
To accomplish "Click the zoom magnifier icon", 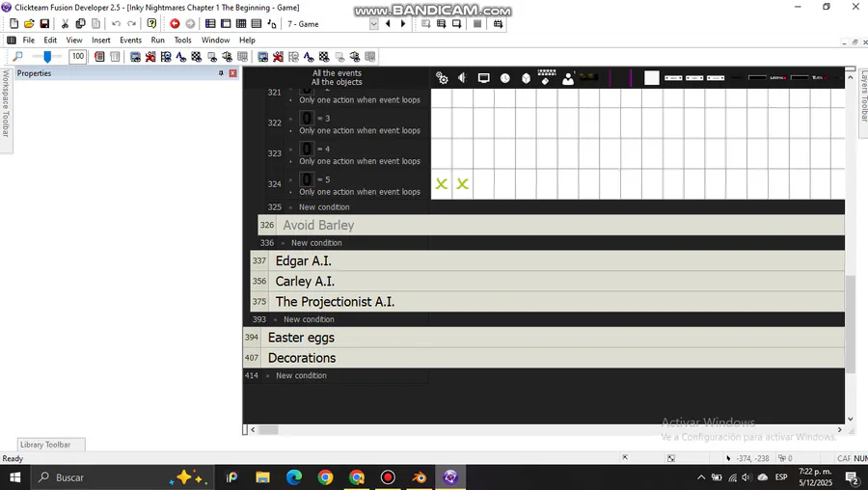I will click(17, 57).
